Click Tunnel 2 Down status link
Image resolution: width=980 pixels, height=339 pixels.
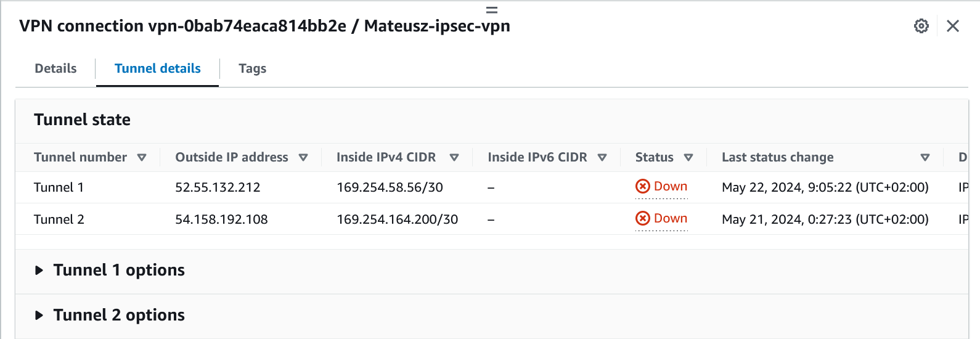click(670, 218)
